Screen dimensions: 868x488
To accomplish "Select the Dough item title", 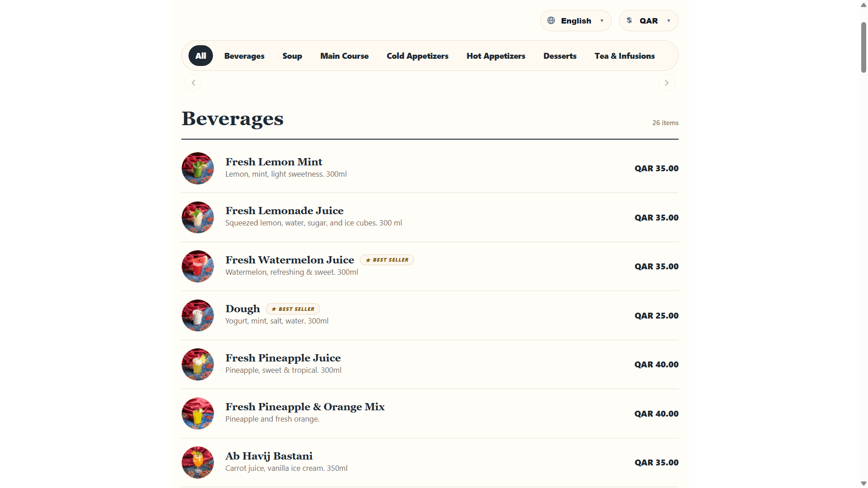I will pos(243,309).
